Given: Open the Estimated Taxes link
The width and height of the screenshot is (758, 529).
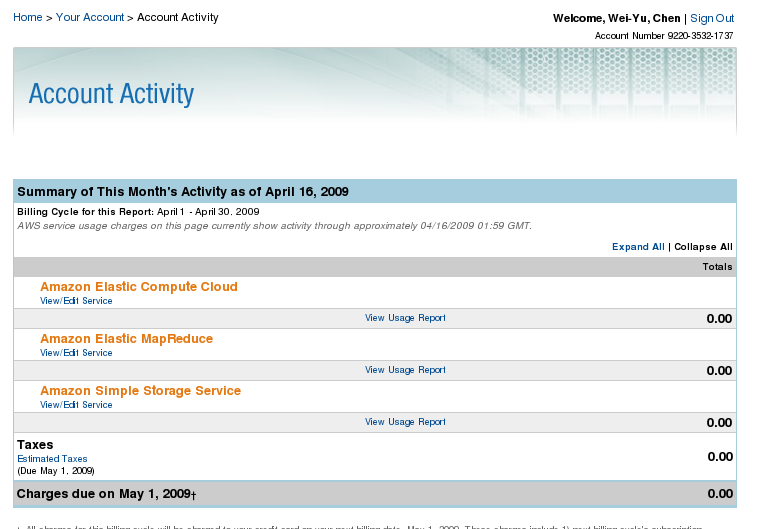Looking at the screenshot, I should pos(52,459).
